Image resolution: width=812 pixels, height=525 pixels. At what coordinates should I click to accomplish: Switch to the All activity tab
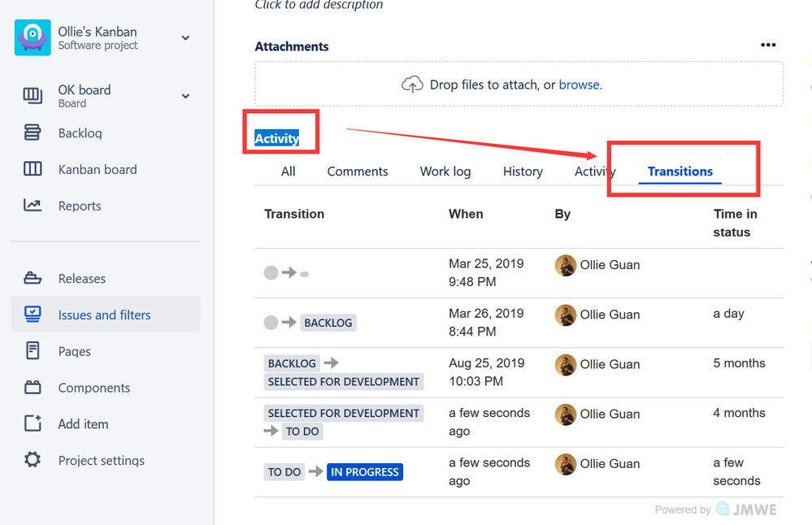[x=288, y=171]
